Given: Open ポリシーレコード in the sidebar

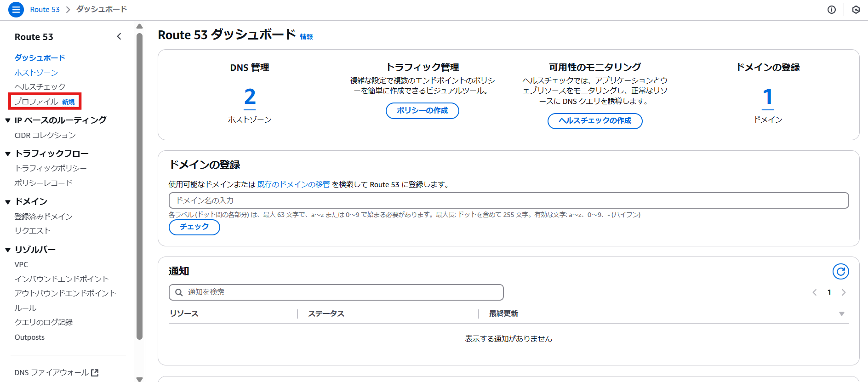Looking at the screenshot, I should click(x=44, y=183).
